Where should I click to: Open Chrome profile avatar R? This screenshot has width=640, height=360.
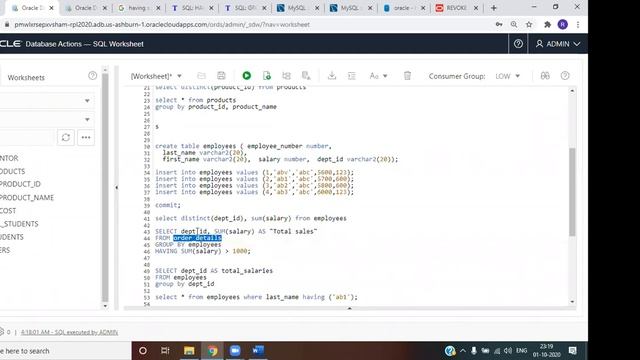point(563,24)
